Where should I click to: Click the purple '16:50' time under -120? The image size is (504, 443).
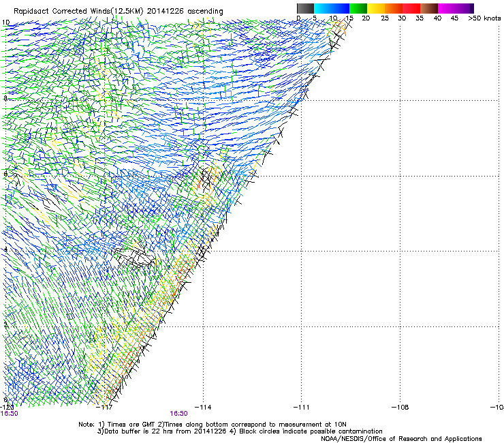[9, 414]
